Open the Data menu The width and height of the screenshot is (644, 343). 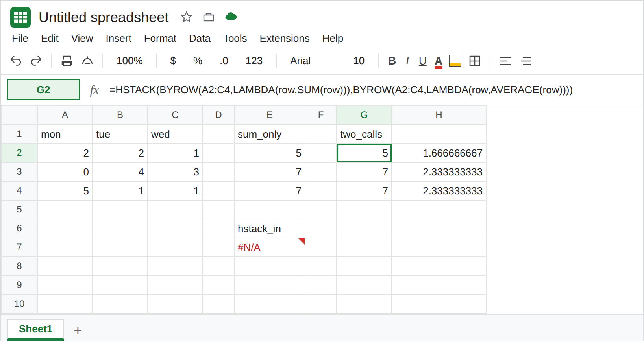click(x=200, y=38)
